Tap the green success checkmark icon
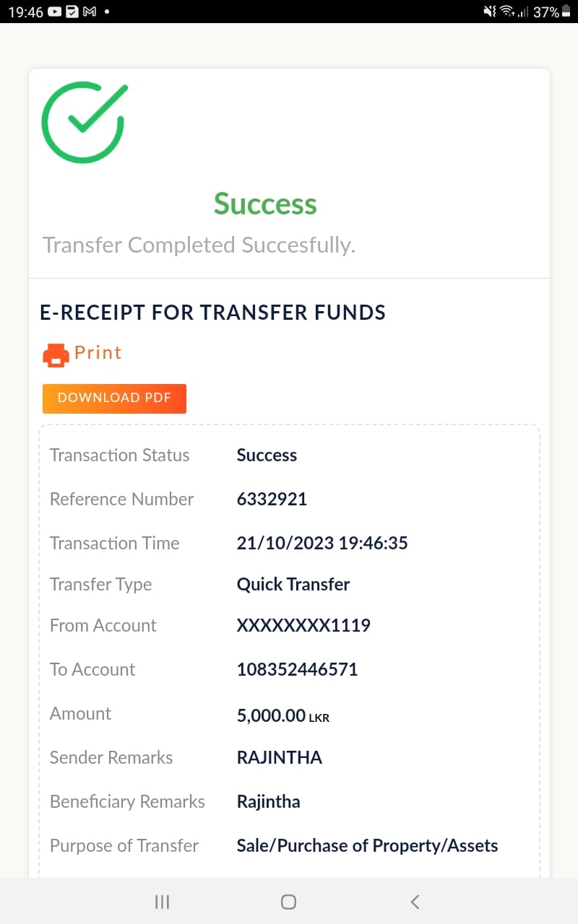The height and width of the screenshot is (924, 578). coord(84,123)
